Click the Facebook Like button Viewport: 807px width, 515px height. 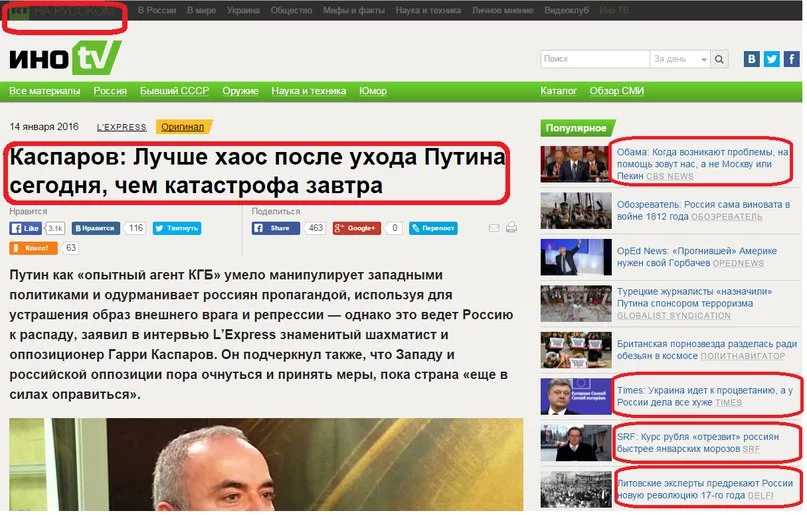pyautogui.click(x=25, y=228)
